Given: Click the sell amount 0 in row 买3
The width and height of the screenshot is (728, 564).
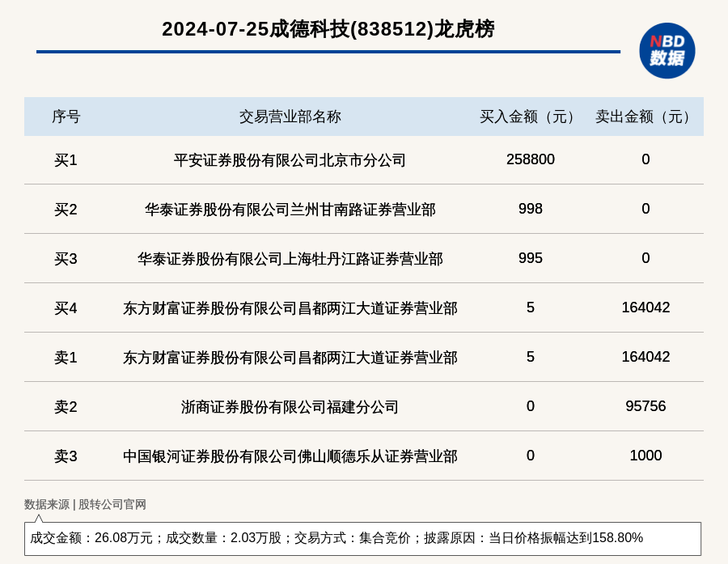Looking at the screenshot, I should click(x=645, y=258).
